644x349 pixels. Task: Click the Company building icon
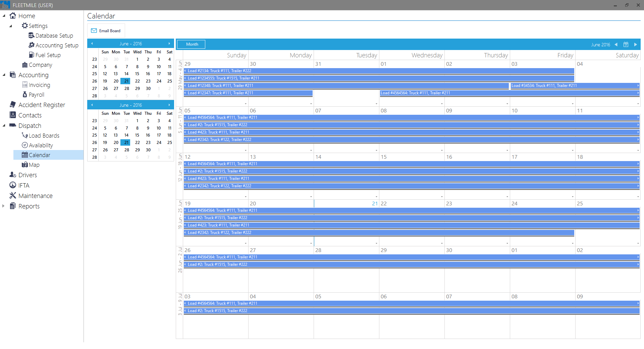[x=25, y=65]
